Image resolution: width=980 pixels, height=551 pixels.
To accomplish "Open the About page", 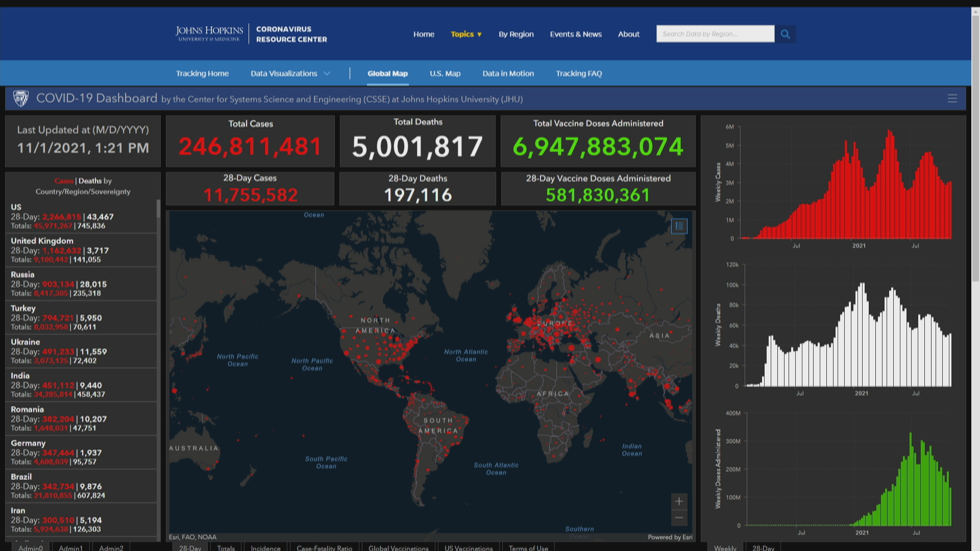I will [x=628, y=34].
